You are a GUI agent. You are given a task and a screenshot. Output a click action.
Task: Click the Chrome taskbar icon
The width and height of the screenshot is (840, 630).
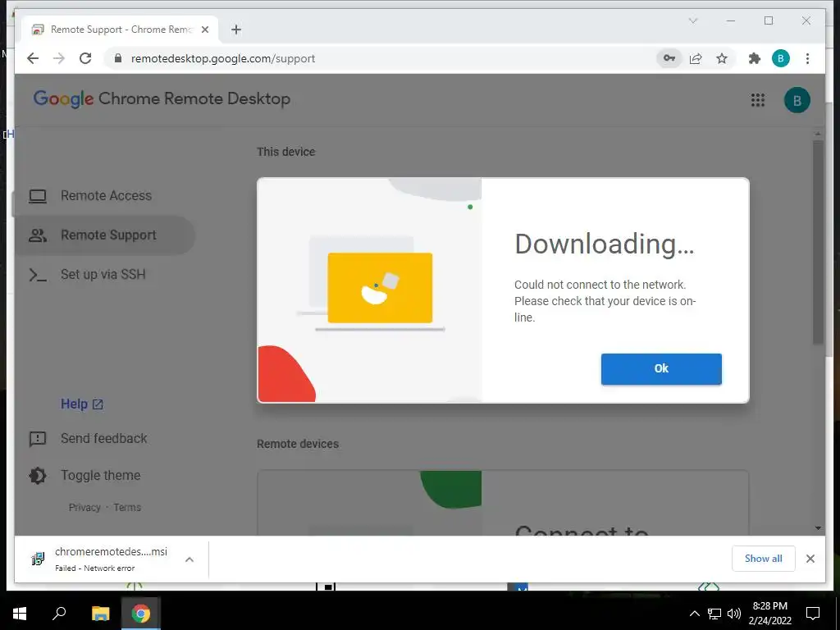coord(141,614)
